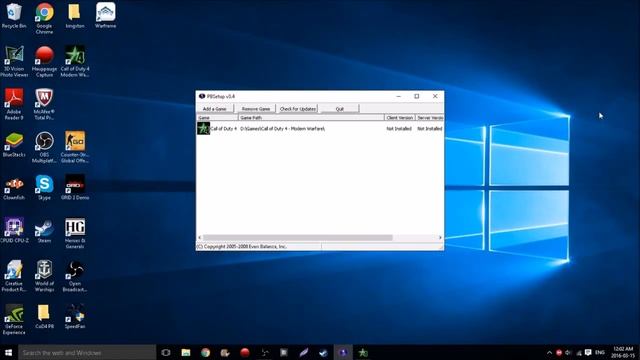Open Task View on the taskbar
Image resolution: width=640 pixels, height=360 pixels.
click(166, 352)
